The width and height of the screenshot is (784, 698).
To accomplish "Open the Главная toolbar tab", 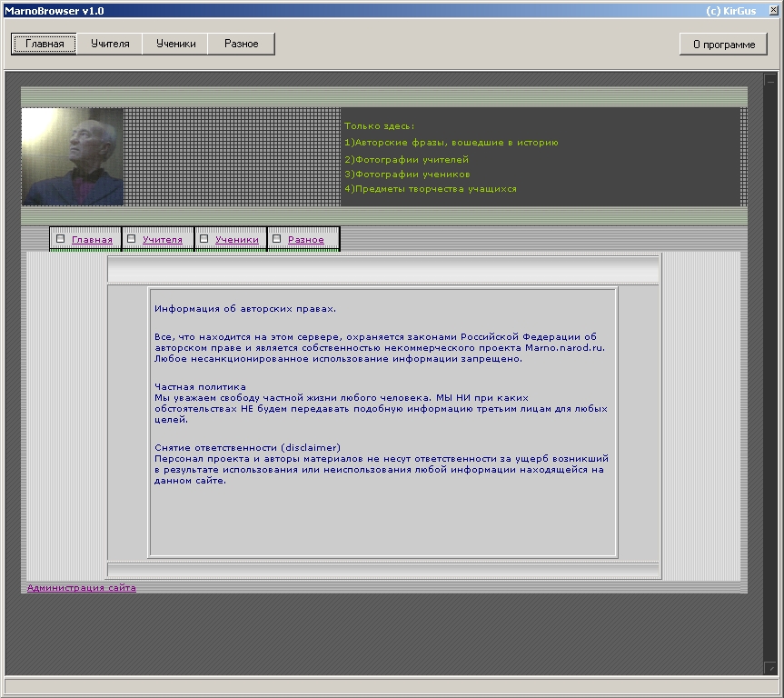I will 44,44.
